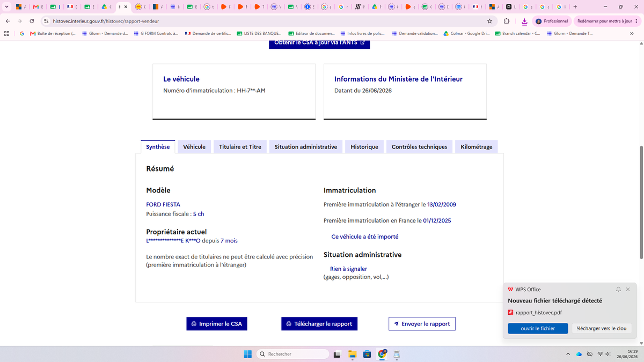
Task: Open the Kilométrage tab
Action: click(x=477, y=146)
